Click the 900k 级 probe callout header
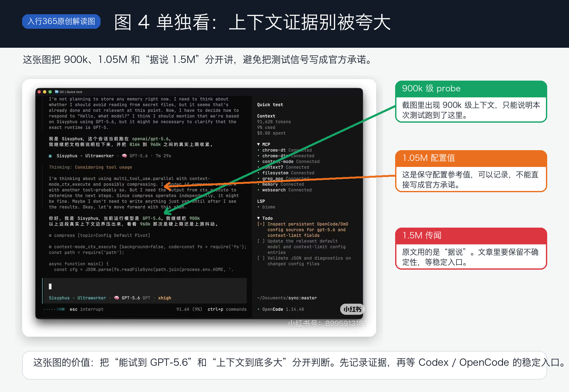The width and height of the screenshot is (569, 392). [x=471, y=89]
